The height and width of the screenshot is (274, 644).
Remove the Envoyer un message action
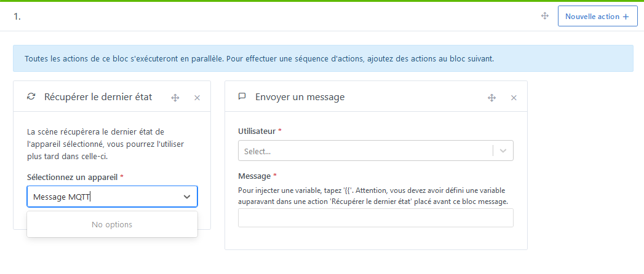514,98
